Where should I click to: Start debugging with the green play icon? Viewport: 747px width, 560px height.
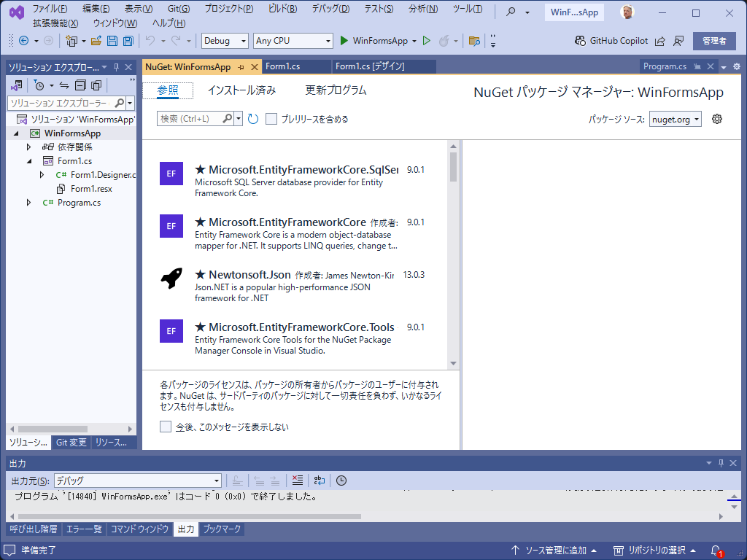(x=344, y=41)
